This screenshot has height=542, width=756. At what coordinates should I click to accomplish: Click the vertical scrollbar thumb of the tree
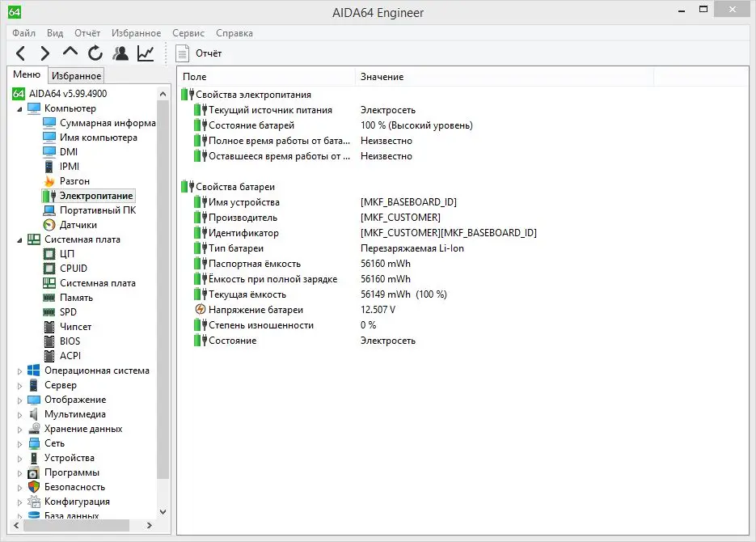tap(163, 290)
